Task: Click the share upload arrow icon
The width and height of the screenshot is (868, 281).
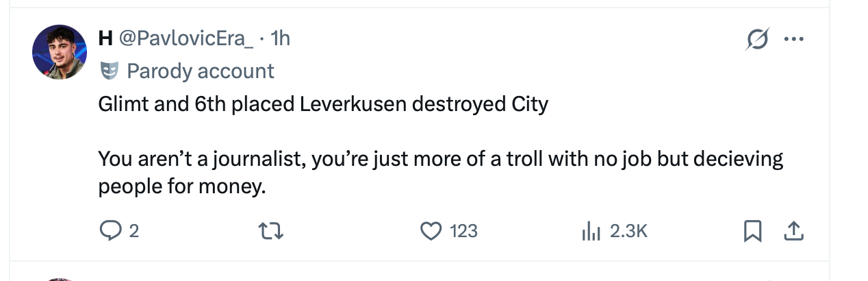Action: tap(793, 232)
